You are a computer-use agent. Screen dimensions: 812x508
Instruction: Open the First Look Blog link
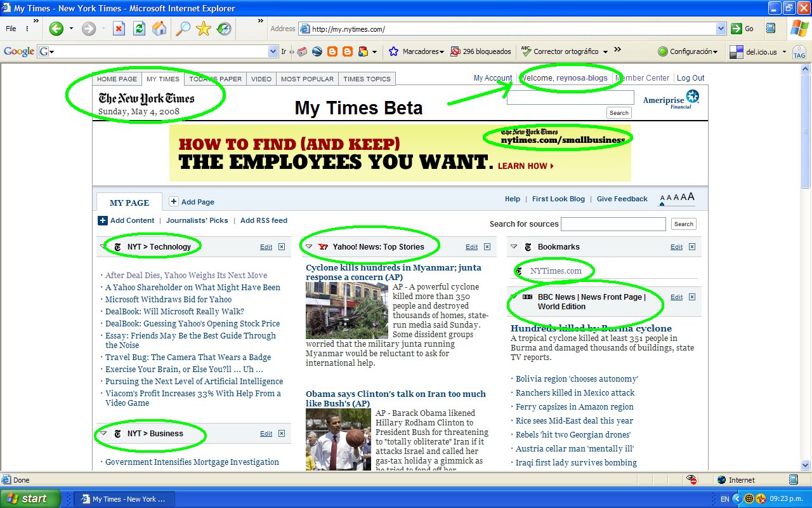click(558, 199)
